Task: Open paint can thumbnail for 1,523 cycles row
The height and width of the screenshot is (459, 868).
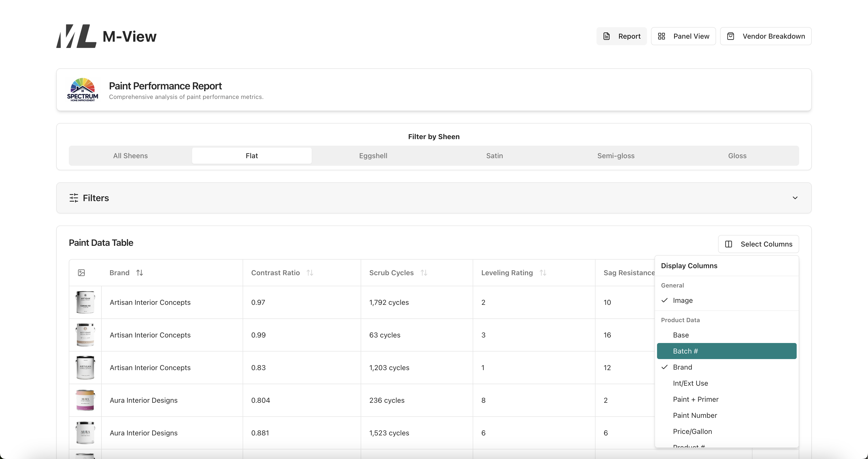Action: (85, 433)
